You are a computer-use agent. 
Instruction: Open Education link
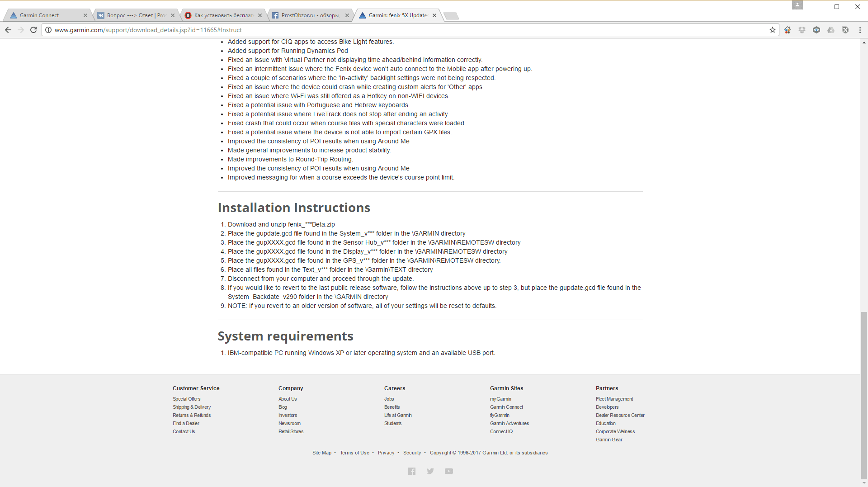click(x=606, y=423)
